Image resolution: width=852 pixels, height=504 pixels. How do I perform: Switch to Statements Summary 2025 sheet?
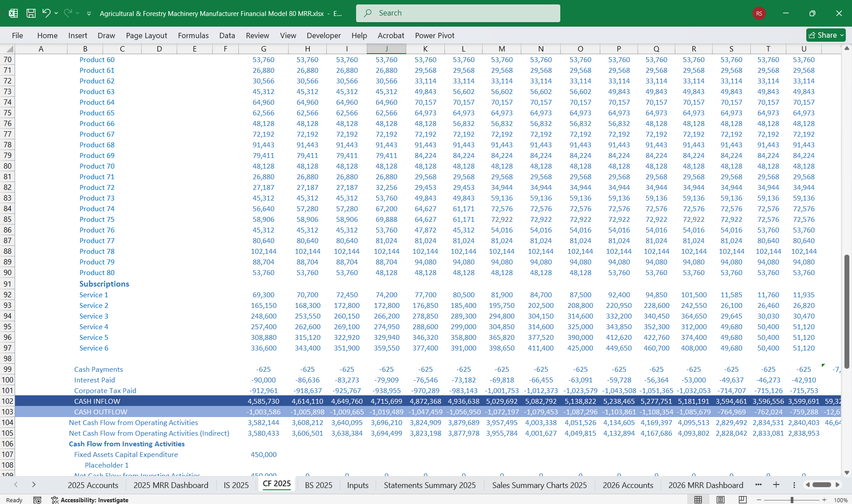coord(430,485)
